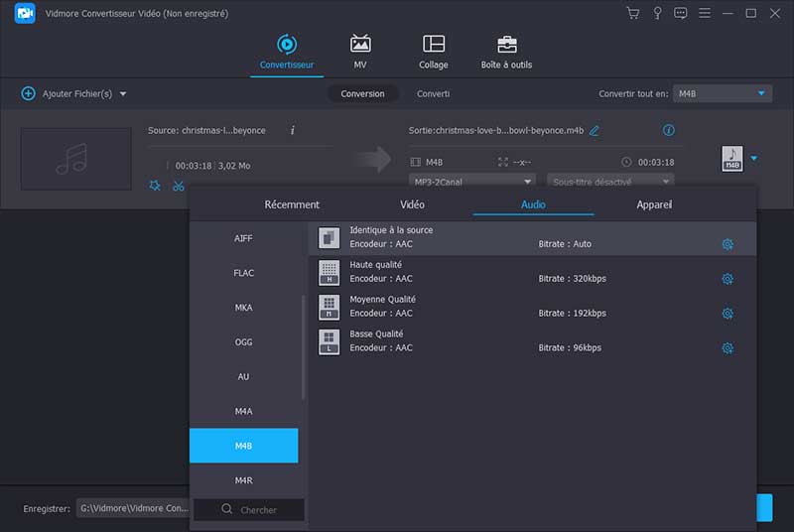Switch to the Appareil format tab
Screen dimensions: 794x532
click(x=654, y=204)
